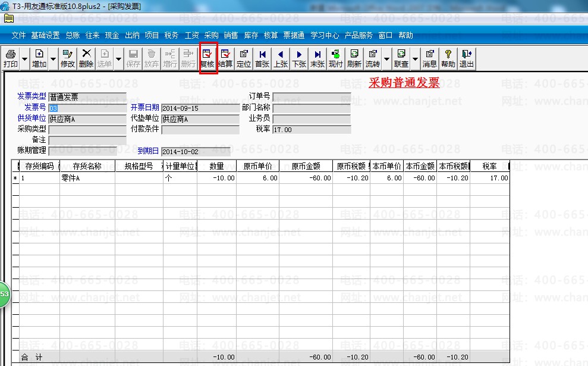Screen dimensions: 588x366
Task: Open the 采购 menu
Action: (x=211, y=35)
